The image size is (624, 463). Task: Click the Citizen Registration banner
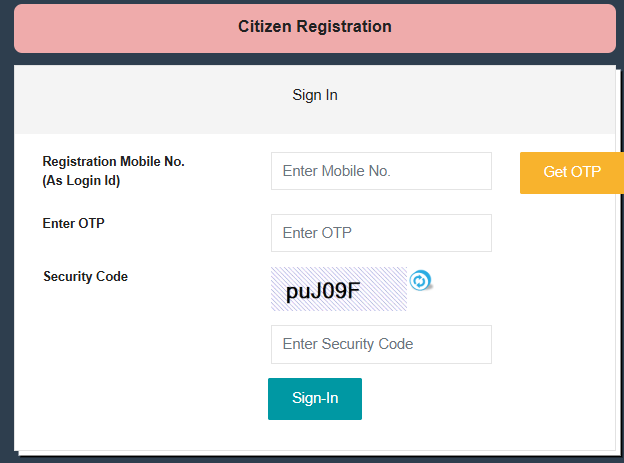pyautogui.click(x=314, y=27)
